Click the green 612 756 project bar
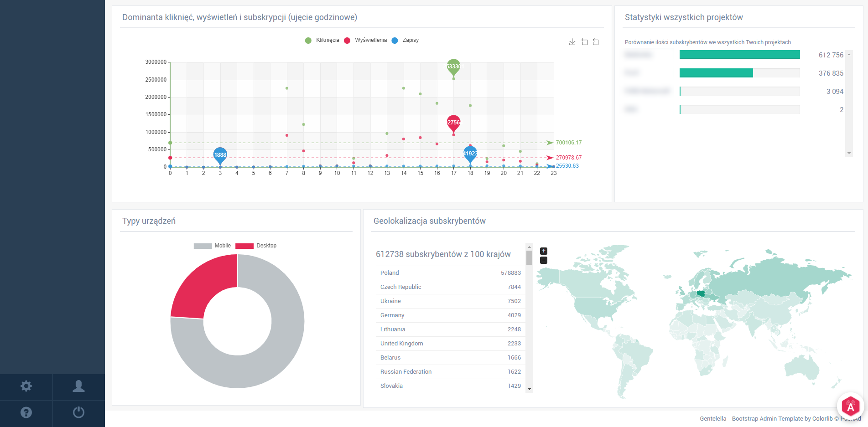 coord(739,55)
